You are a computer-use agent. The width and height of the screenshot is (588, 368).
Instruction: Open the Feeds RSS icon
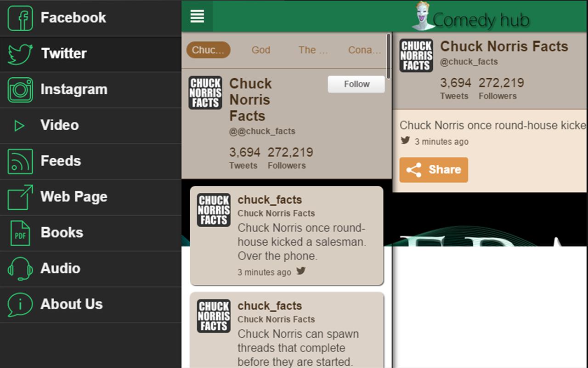[x=20, y=161]
